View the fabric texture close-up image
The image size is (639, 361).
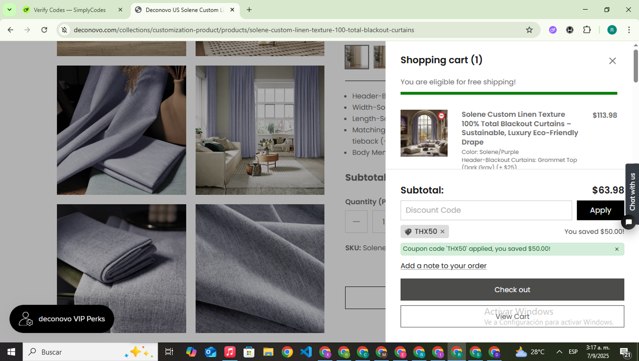(x=260, y=269)
